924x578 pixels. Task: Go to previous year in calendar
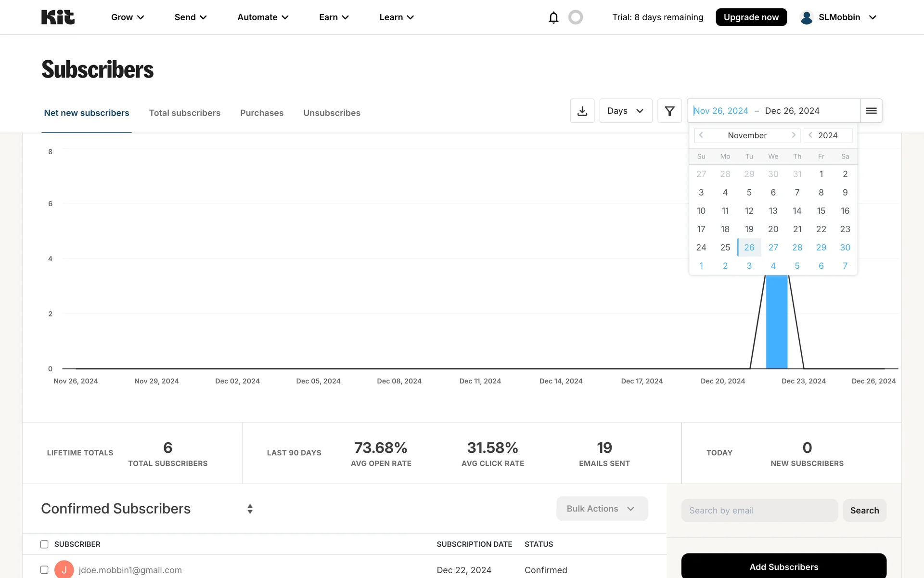(811, 135)
